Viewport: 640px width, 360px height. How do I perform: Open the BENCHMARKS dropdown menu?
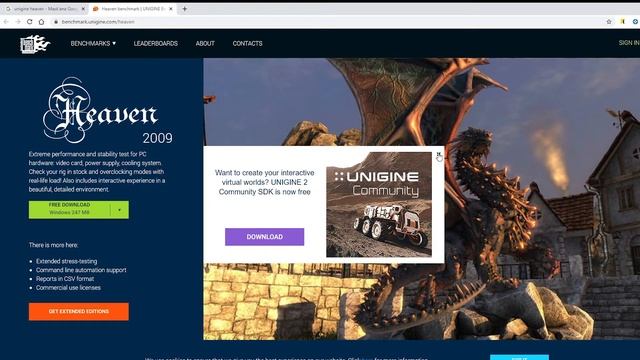93,43
